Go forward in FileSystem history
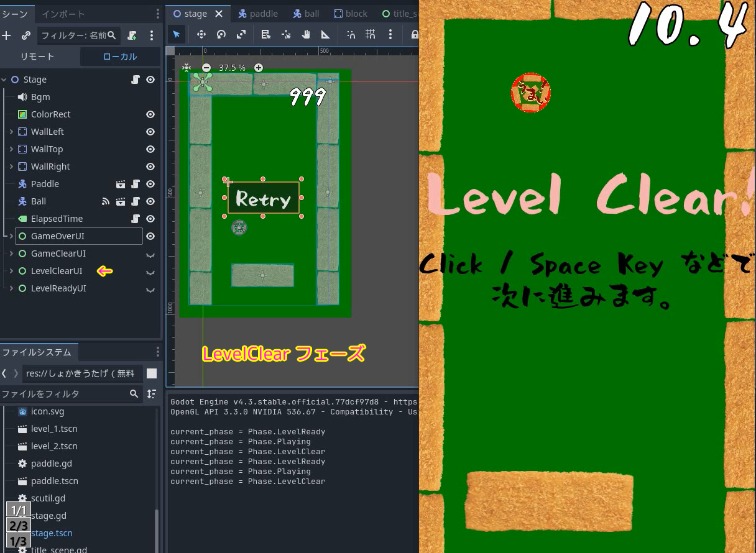This screenshot has height=553, width=756. (17, 373)
